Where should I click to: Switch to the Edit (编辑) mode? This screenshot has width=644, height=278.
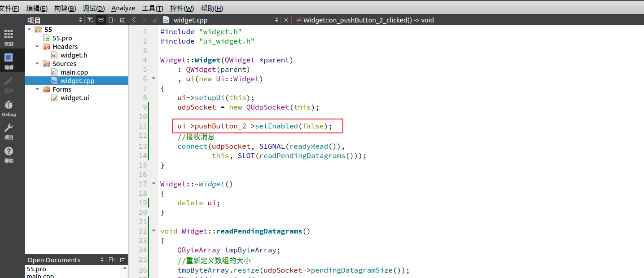9,61
